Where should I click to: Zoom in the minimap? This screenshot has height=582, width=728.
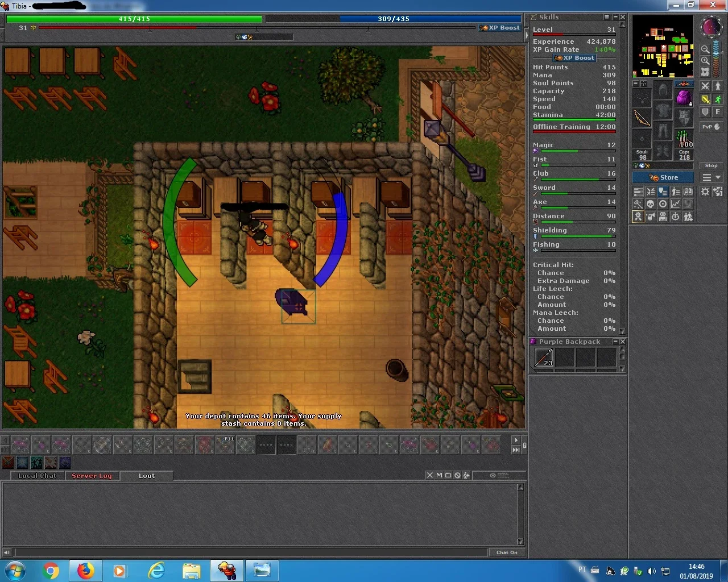(705, 61)
